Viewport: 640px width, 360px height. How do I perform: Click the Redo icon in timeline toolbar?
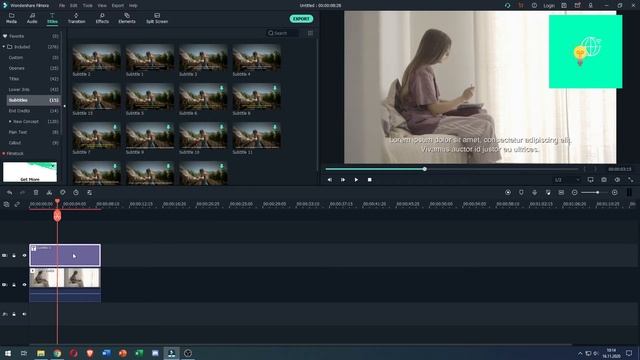[22, 193]
